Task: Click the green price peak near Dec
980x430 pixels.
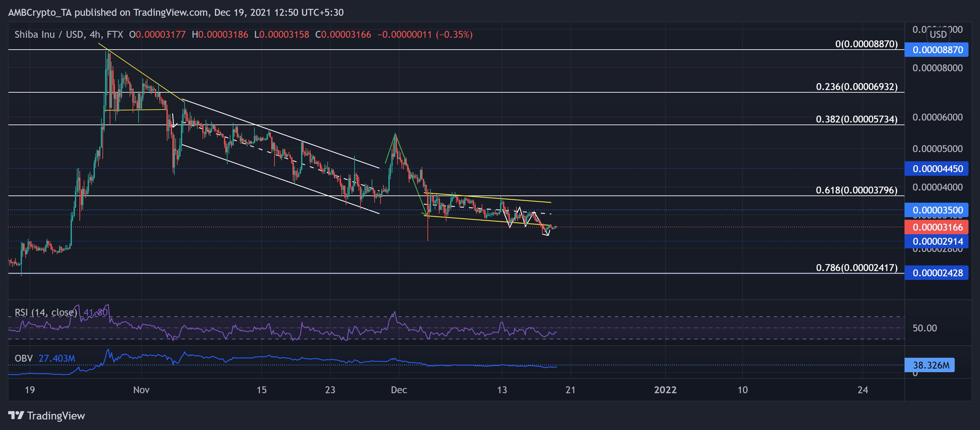Action: coord(395,134)
